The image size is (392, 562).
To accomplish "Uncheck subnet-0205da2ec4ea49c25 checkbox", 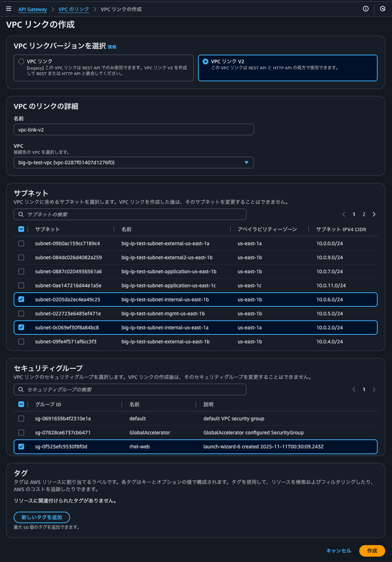I will pos(21,299).
